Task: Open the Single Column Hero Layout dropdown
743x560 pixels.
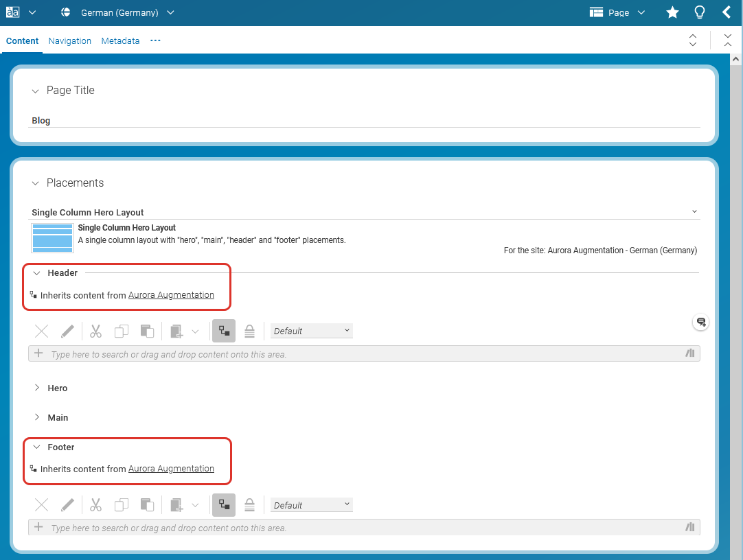Action: pos(694,211)
